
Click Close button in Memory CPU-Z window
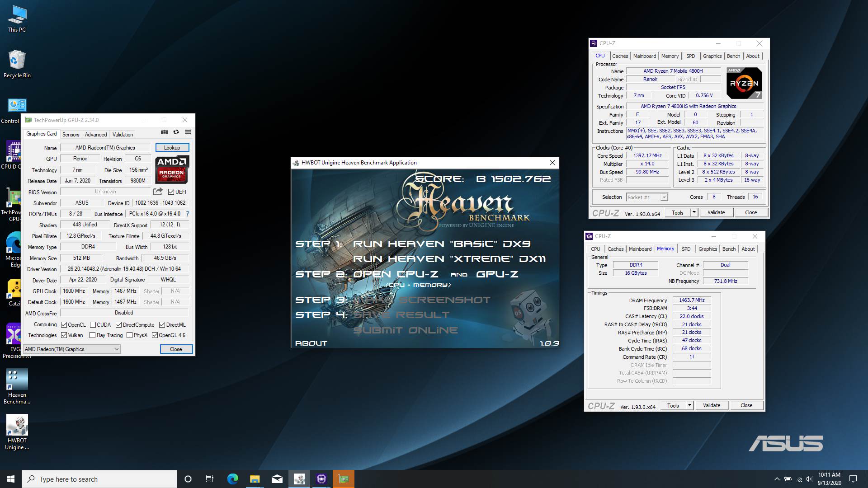coord(746,405)
